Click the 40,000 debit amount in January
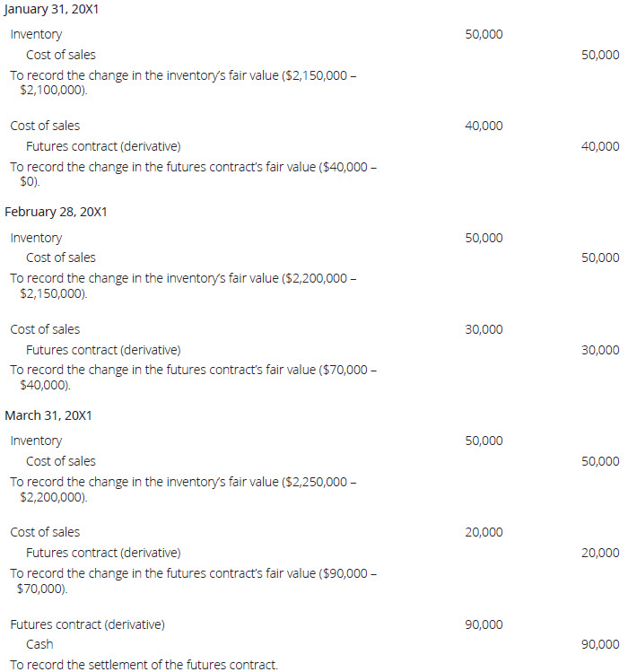 click(x=484, y=126)
